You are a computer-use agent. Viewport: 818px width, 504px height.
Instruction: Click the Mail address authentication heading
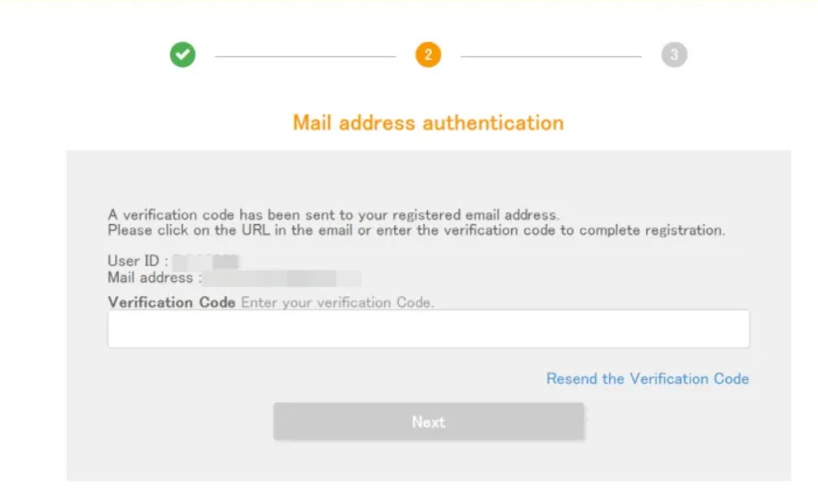coord(428,123)
